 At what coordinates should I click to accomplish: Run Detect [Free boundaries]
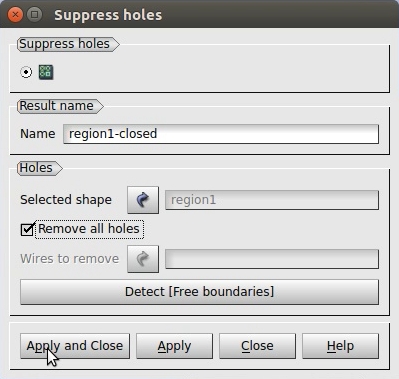pyautogui.click(x=199, y=292)
